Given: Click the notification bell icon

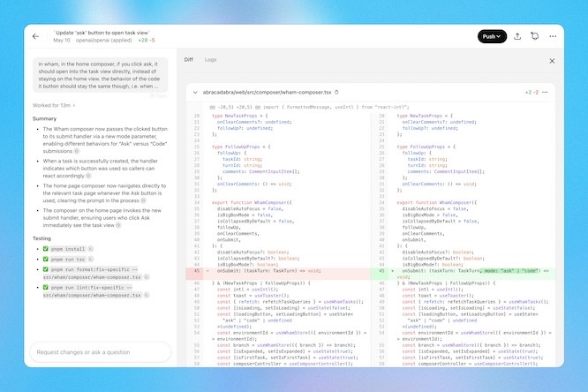Looking at the screenshot, I should pos(535,36).
